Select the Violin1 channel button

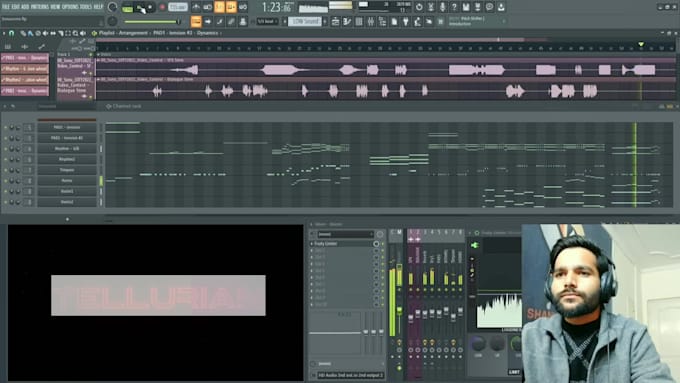tap(67, 191)
